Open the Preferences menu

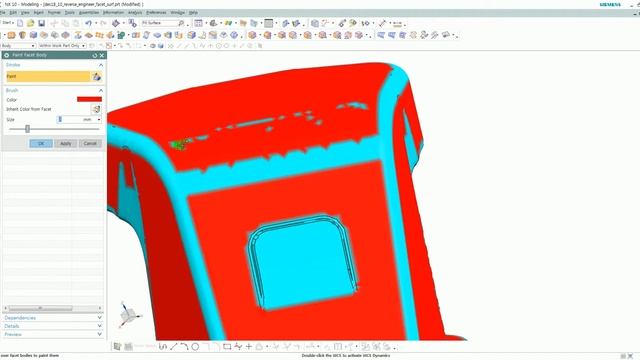click(x=156, y=13)
